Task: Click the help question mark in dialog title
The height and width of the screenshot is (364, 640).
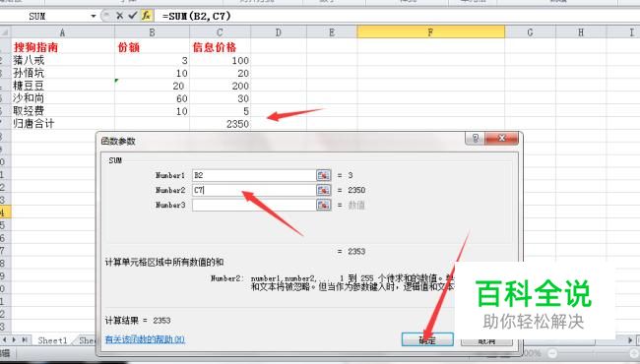Action: click(x=476, y=139)
